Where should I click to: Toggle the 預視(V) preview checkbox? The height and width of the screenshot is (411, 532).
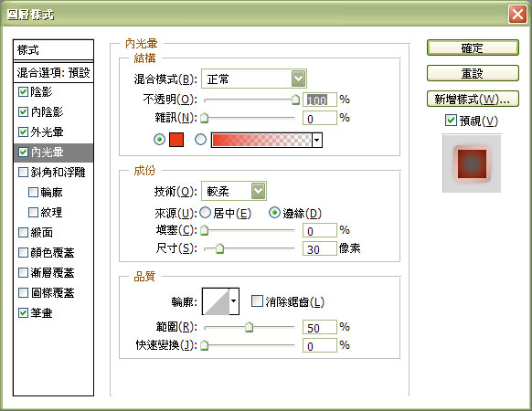[451, 121]
